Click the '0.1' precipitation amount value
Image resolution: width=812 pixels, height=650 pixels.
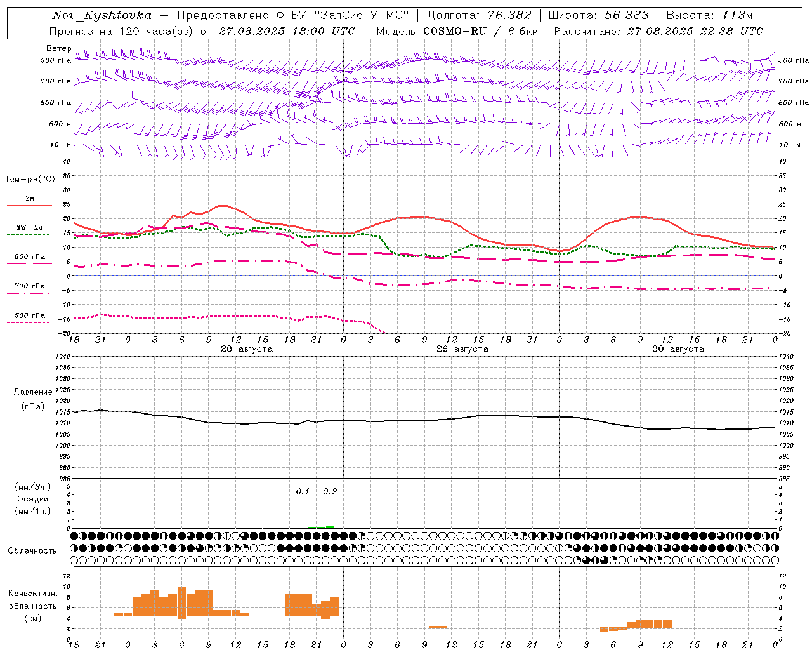(303, 492)
